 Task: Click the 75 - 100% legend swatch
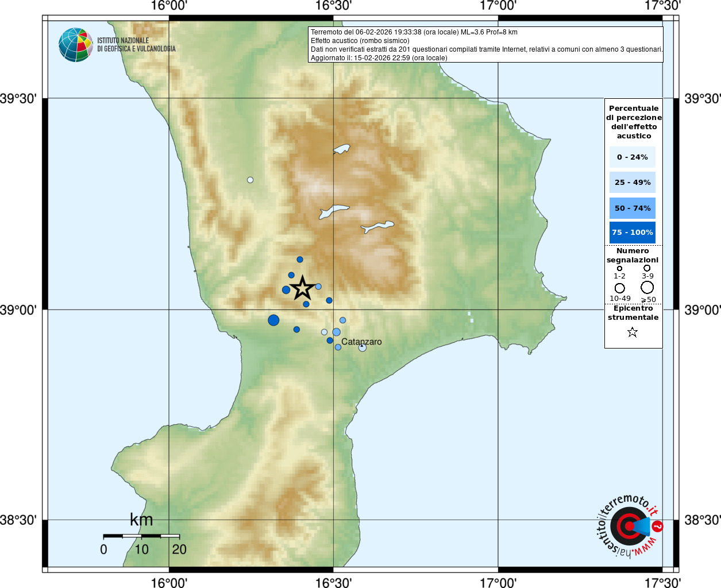(x=632, y=233)
